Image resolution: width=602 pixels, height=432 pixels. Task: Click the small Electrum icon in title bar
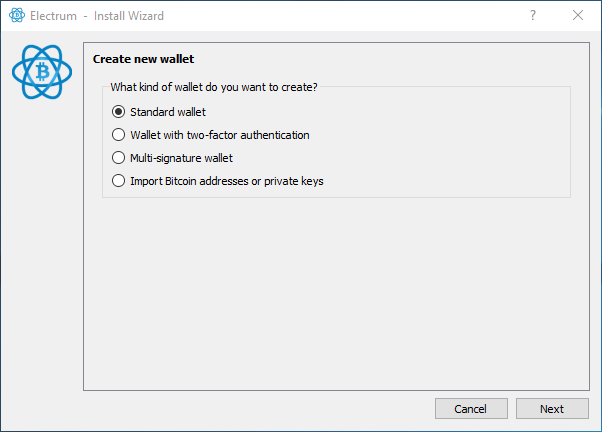pyautogui.click(x=17, y=15)
